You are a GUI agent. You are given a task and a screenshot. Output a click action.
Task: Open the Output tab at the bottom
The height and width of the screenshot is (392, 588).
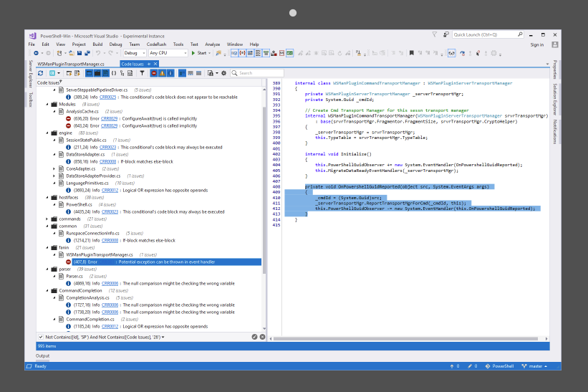pos(42,355)
